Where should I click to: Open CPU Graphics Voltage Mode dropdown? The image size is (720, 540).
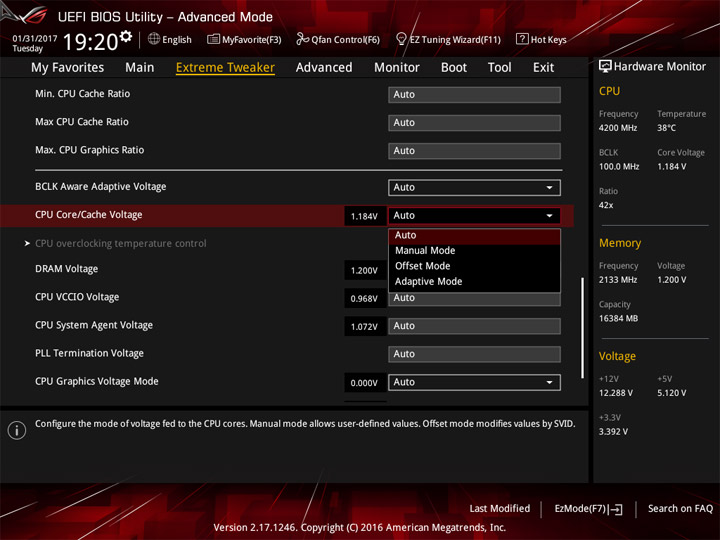tap(474, 382)
